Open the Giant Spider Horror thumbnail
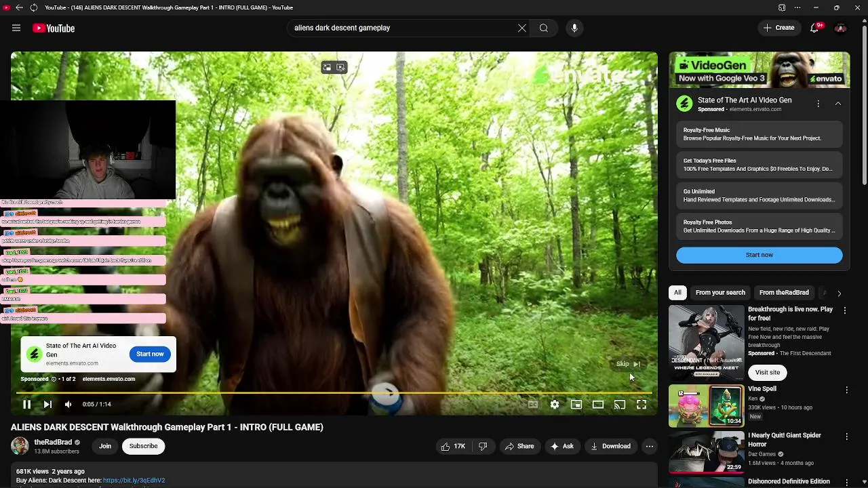 [707, 452]
